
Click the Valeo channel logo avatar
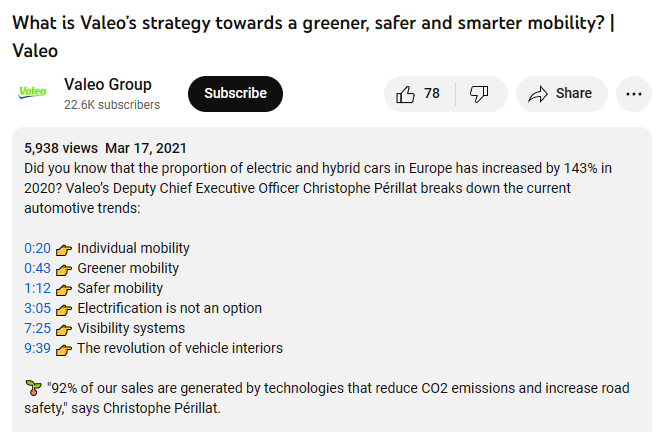pyautogui.click(x=33, y=92)
